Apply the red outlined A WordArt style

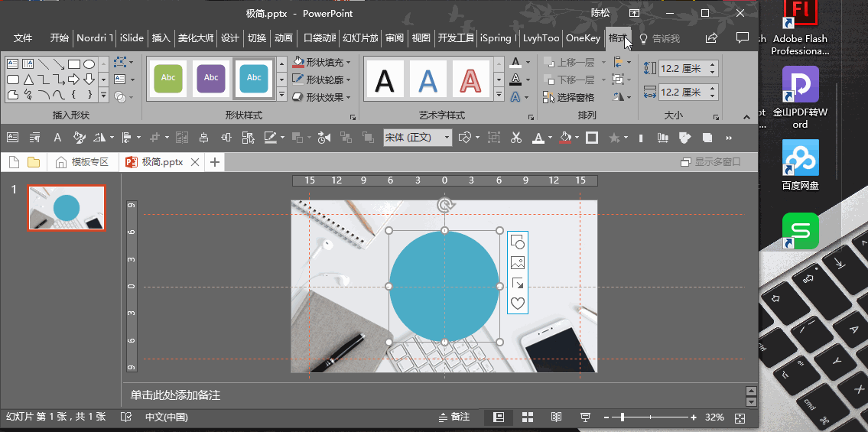click(471, 80)
